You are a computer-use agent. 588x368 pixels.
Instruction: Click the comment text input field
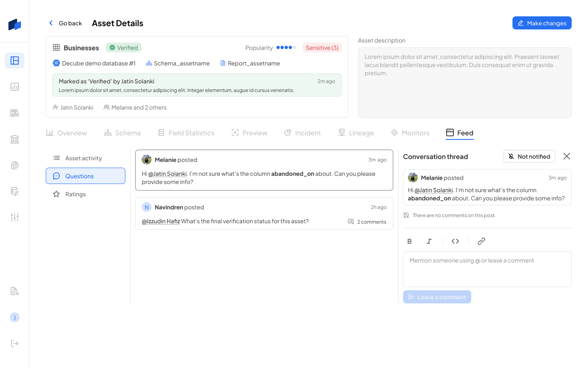coord(487,269)
